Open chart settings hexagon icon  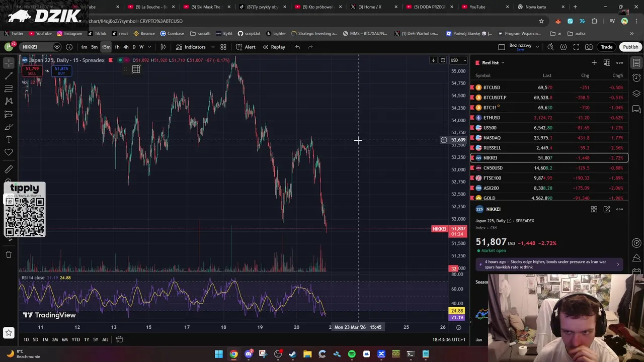click(x=563, y=47)
